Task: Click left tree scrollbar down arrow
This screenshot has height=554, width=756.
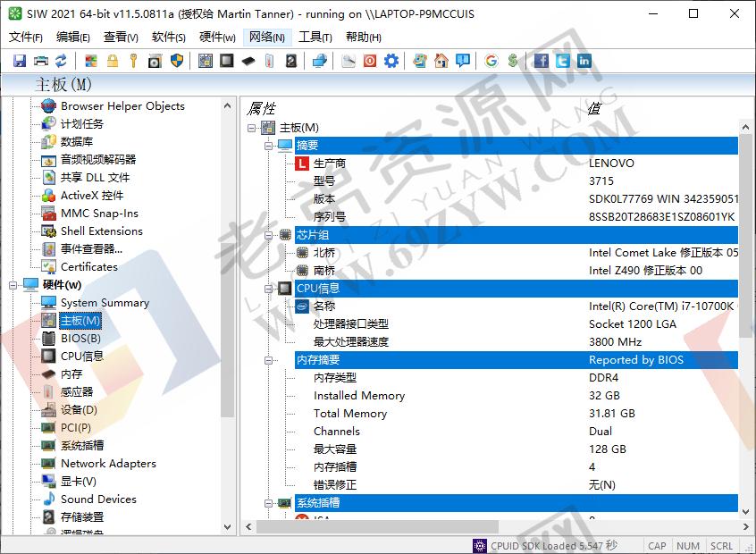Action: [x=228, y=527]
